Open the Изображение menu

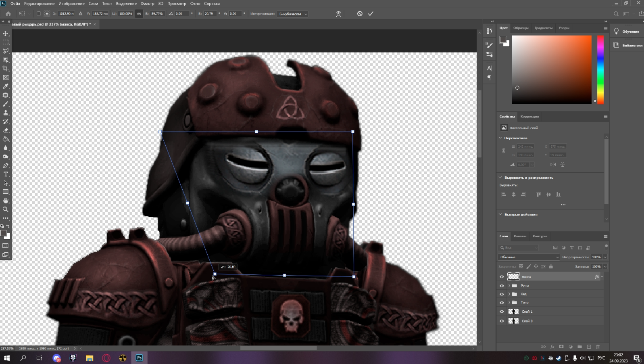point(71,4)
